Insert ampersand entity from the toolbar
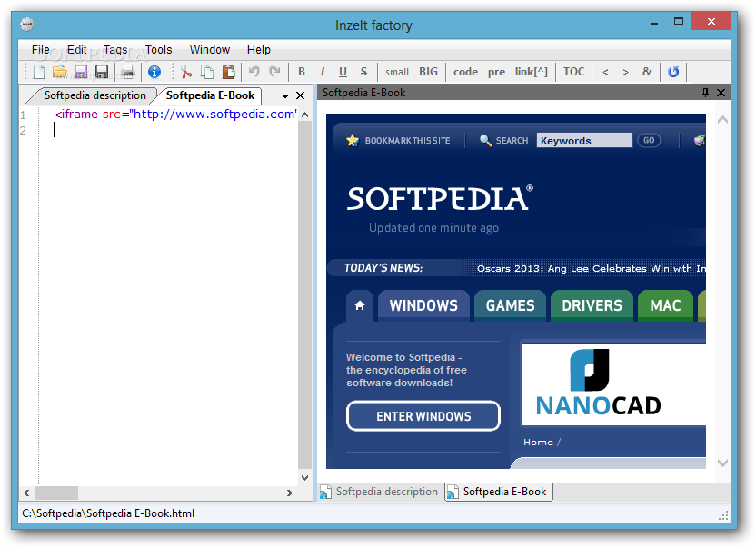 pos(647,72)
